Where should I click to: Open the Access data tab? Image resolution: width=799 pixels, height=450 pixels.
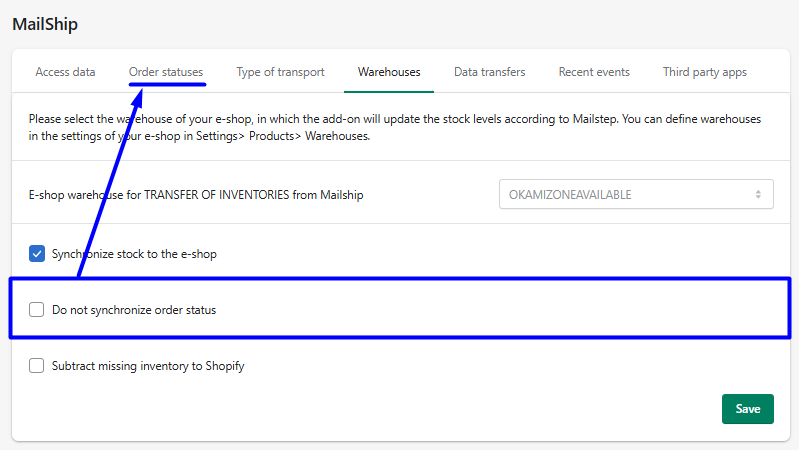pyautogui.click(x=65, y=72)
